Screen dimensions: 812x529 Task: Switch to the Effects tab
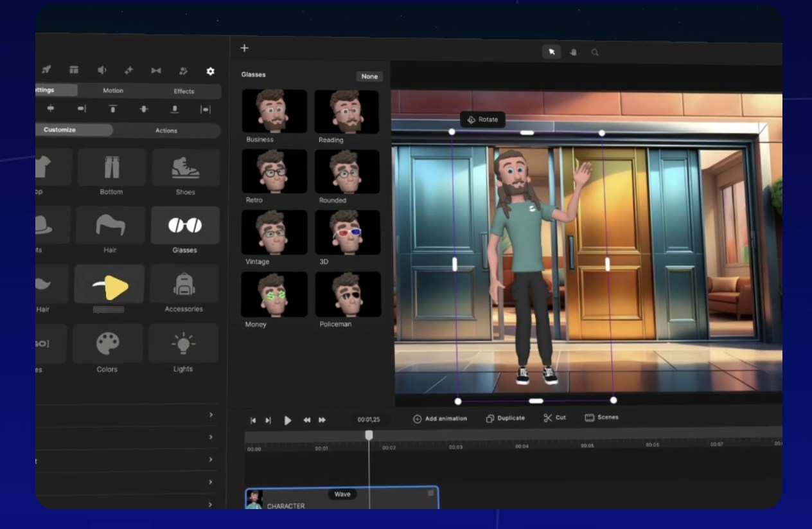pyautogui.click(x=184, y=91)
